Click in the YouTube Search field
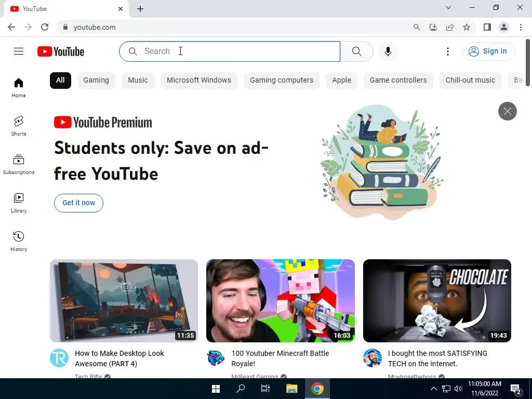This screenshot has height=399, width=532. pyautogui.click(x=230, y=51)
